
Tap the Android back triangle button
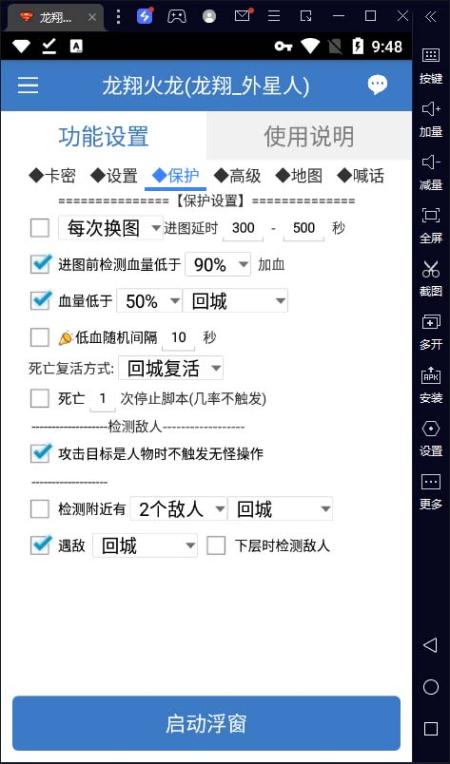coord(431,646)
